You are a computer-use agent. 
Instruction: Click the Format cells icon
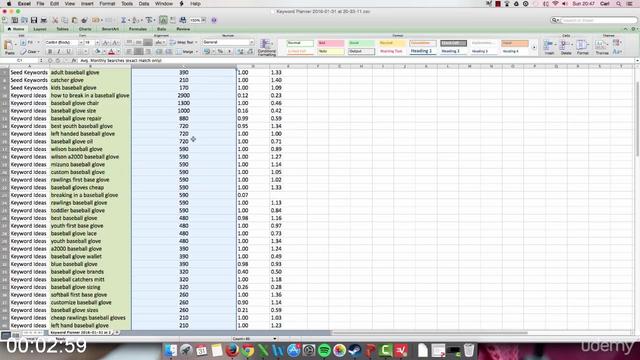click(582, 47)
